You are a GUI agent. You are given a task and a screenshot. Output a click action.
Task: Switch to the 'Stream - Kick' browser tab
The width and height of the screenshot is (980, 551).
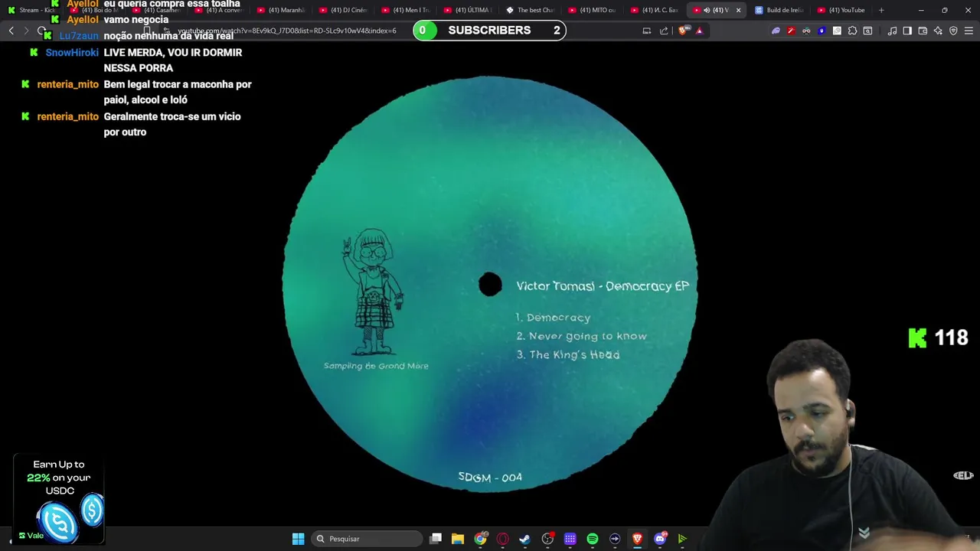point(31,10)
